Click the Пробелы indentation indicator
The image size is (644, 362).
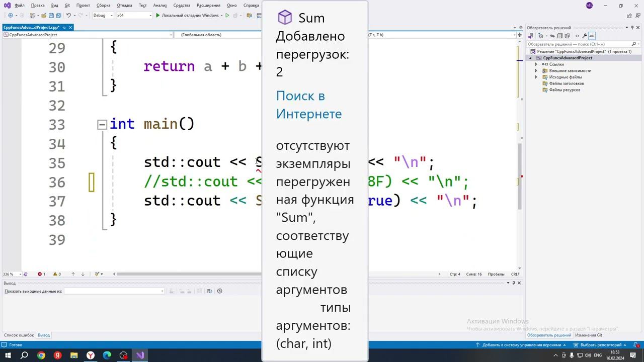496,274
